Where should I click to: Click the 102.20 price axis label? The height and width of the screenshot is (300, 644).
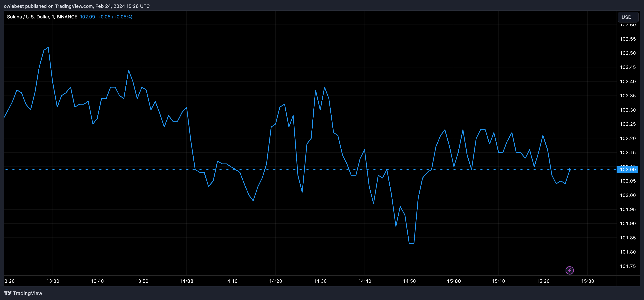point(628,138)
